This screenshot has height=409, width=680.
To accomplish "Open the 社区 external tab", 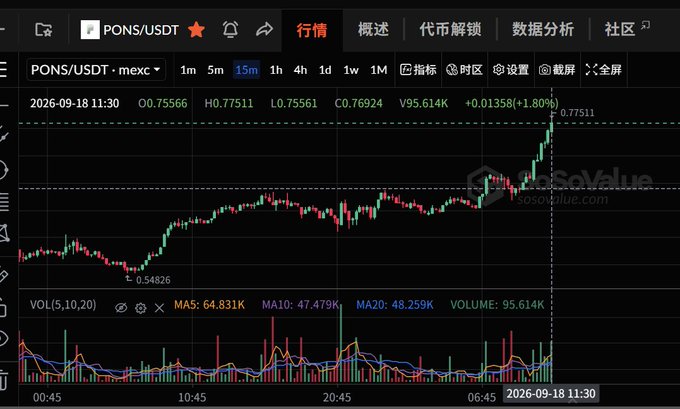I will (x=627, y=29).
